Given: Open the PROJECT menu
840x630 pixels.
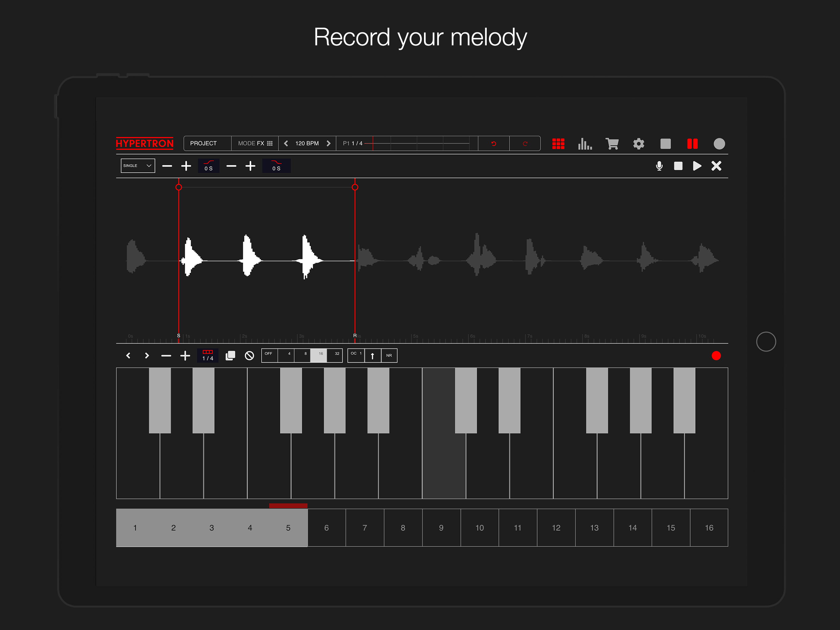Looking at the screenshot, I should (204, 143).
